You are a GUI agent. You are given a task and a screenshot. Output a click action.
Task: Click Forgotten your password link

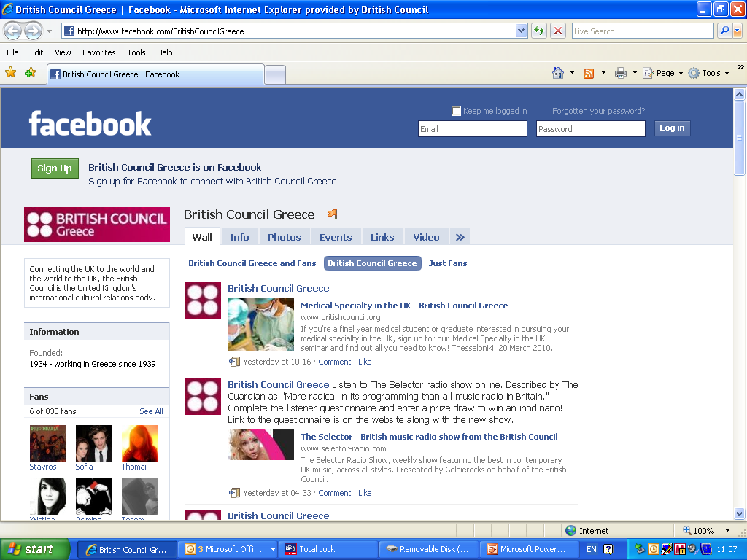(598, 111)
